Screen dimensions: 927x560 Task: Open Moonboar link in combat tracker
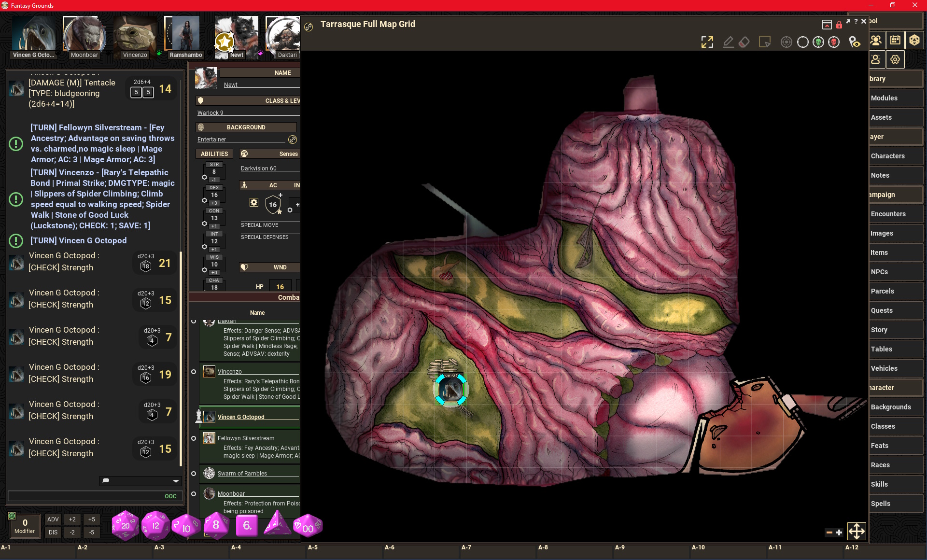[231, 494]
